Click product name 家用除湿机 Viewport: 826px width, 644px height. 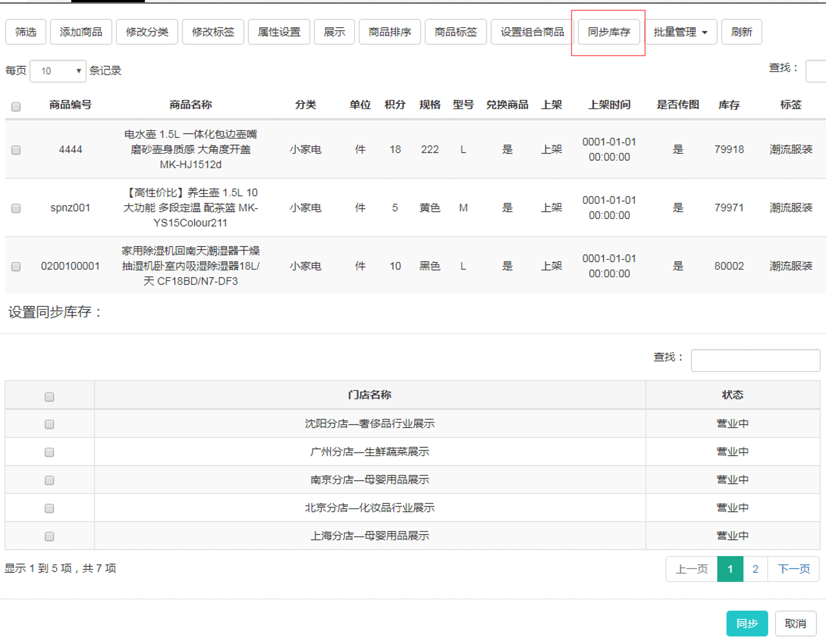[x=191, y=266]
